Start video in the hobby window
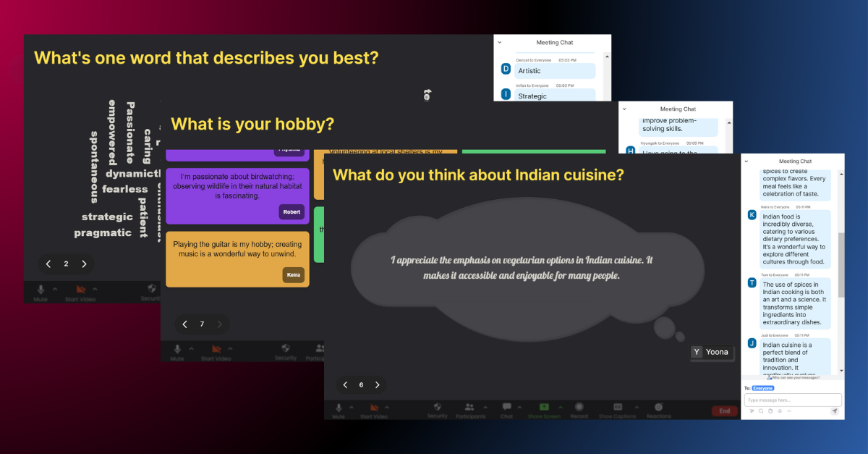Viewport: 868px width, 454px height. [216, 352]
